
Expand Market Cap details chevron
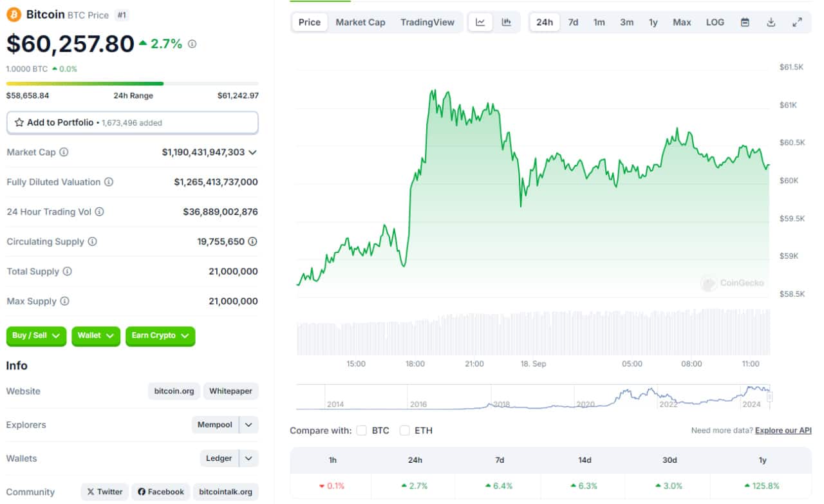tap(252, 153)
